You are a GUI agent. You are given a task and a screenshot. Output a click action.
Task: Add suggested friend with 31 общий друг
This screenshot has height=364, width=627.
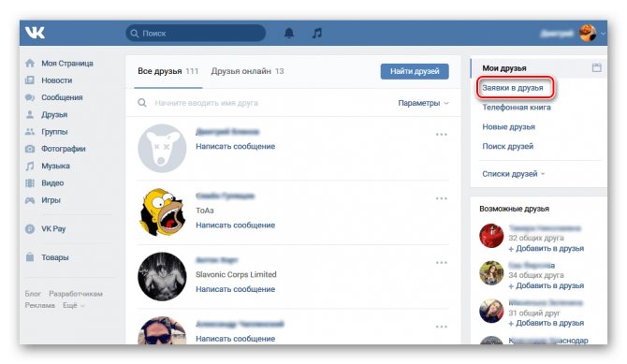547,323
